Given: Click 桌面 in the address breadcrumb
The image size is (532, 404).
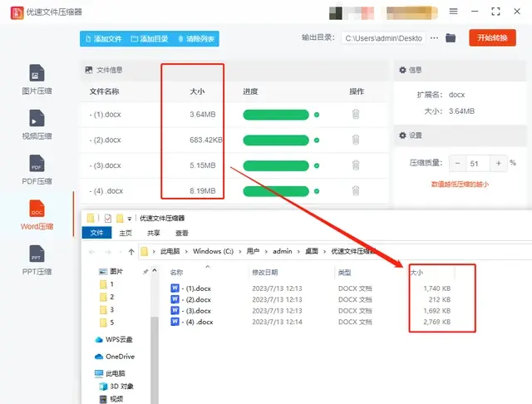Looking at the screenshot, I should click(x=312, y=251).
